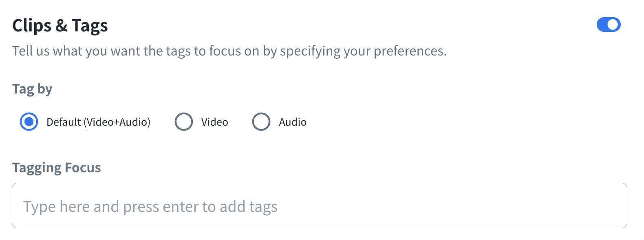Click the white knob of the blue toggle

[x=613, y=25]
